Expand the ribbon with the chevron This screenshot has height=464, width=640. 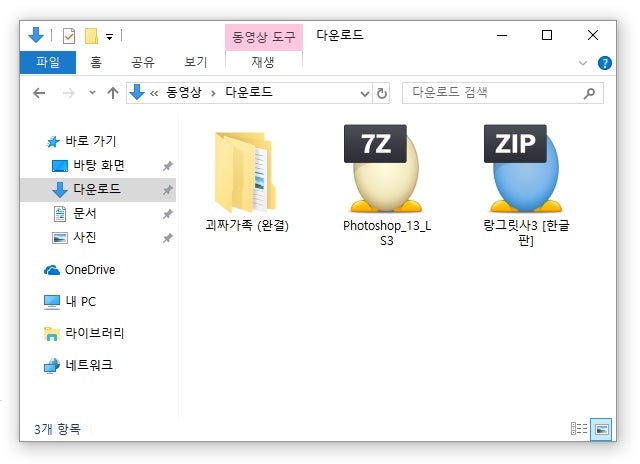click(583, 63)
